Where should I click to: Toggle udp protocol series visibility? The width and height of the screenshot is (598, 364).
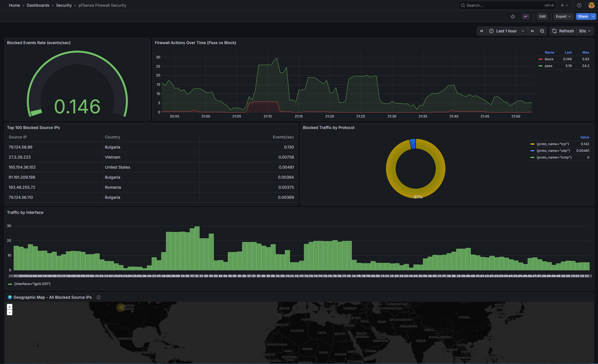[553, 151]
